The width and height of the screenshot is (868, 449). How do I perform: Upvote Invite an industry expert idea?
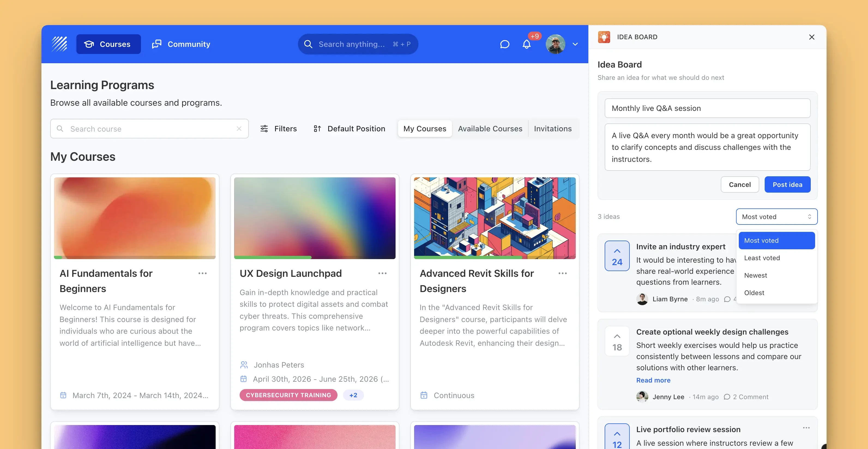(x=617, y=256)
